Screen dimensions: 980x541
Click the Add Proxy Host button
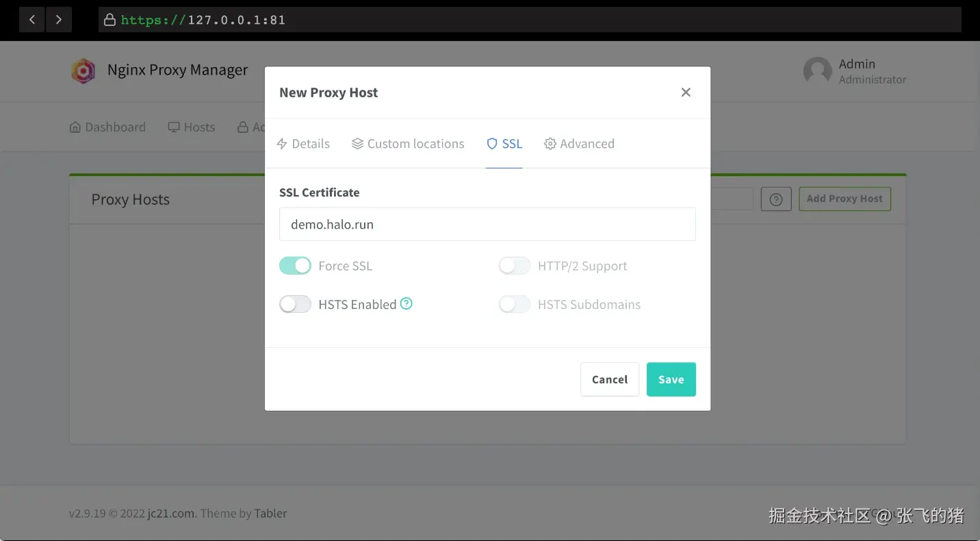click(x=844, y=199)
